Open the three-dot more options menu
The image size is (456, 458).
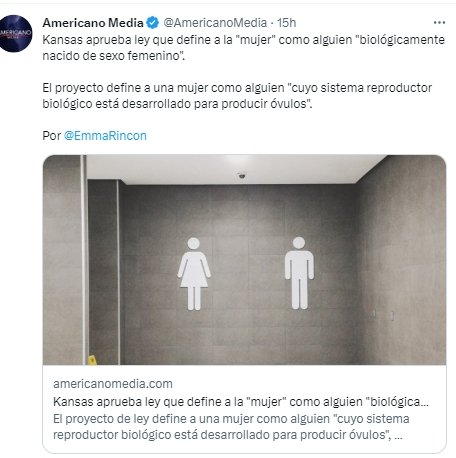click(439, 23)
